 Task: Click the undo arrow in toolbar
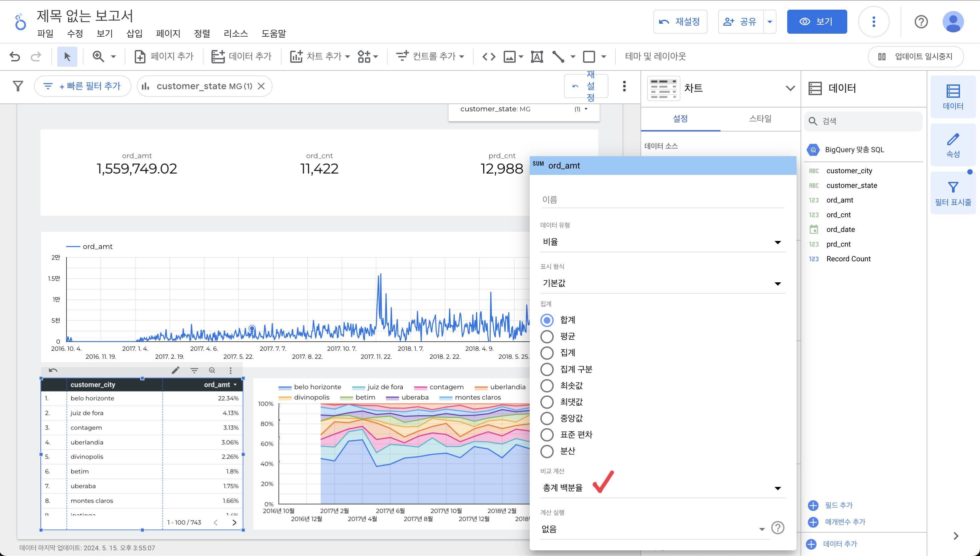pyautogui.click(x=15, y=56)
